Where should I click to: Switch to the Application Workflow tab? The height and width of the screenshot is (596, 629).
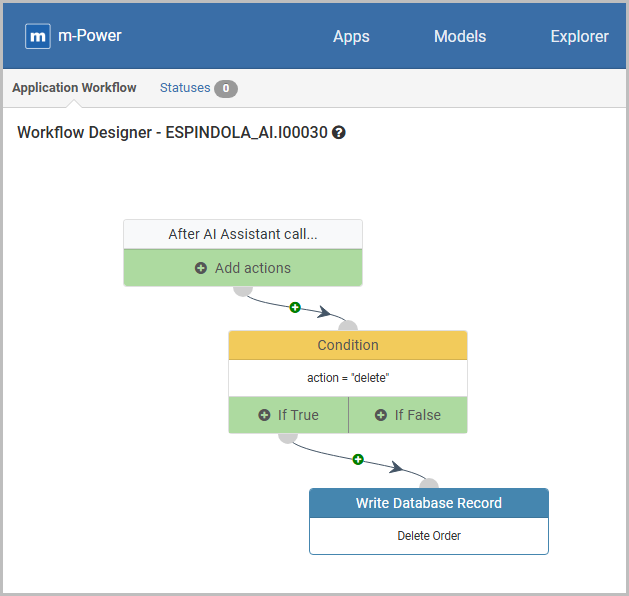(x=74, y=88)
